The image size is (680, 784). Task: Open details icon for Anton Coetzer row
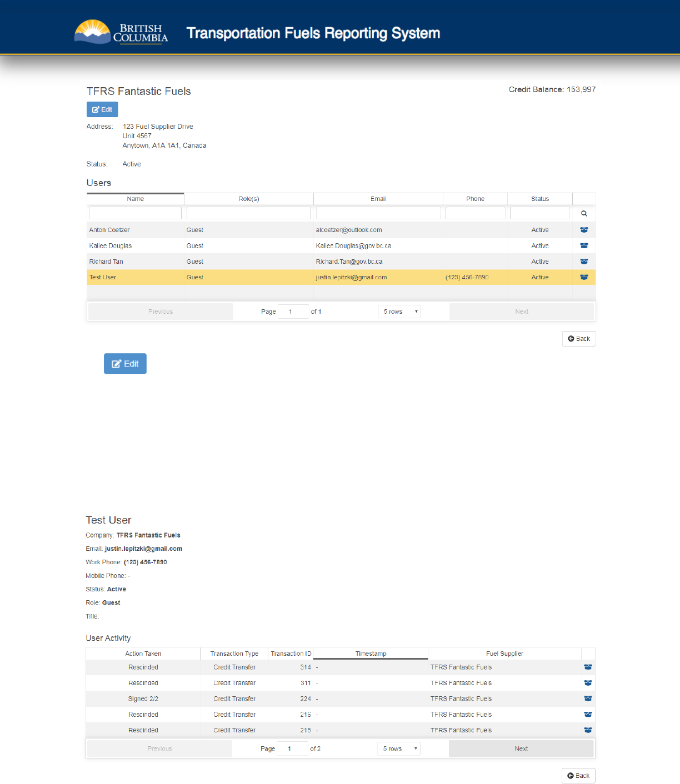(584, 230)
